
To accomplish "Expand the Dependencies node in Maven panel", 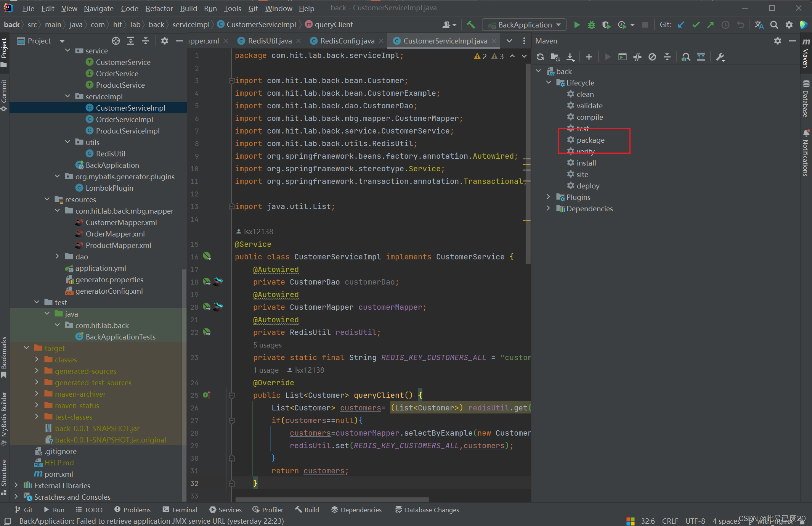I will [549, 209].
